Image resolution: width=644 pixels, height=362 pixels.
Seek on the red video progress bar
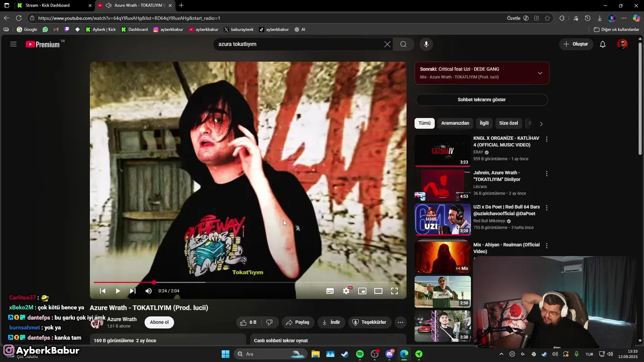point(248,283)
